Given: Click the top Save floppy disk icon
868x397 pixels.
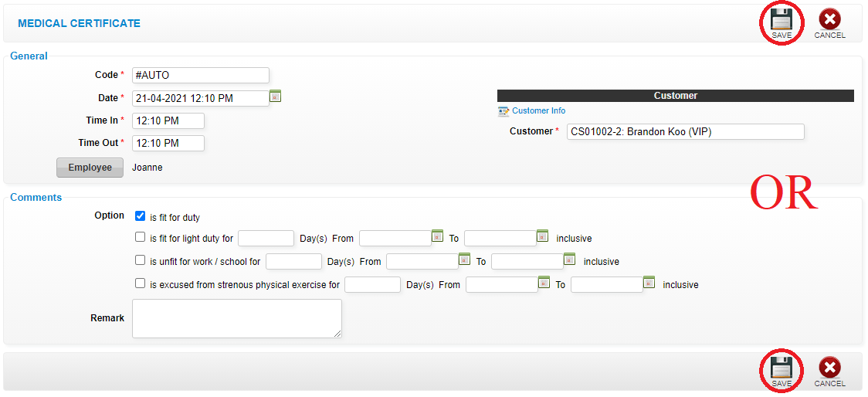Looking at the screenshot, I should [782, 19].
